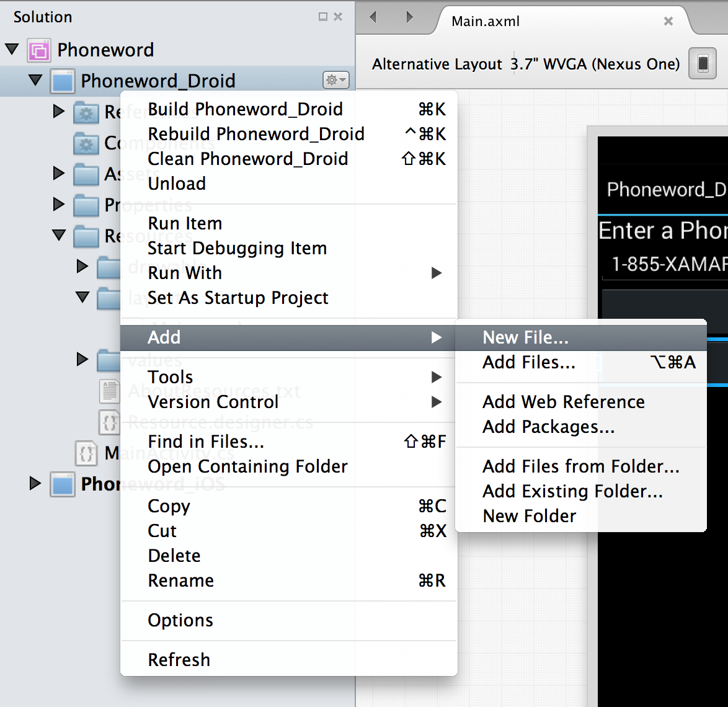Choose Add Packages... in the submenu

point(548,427)
